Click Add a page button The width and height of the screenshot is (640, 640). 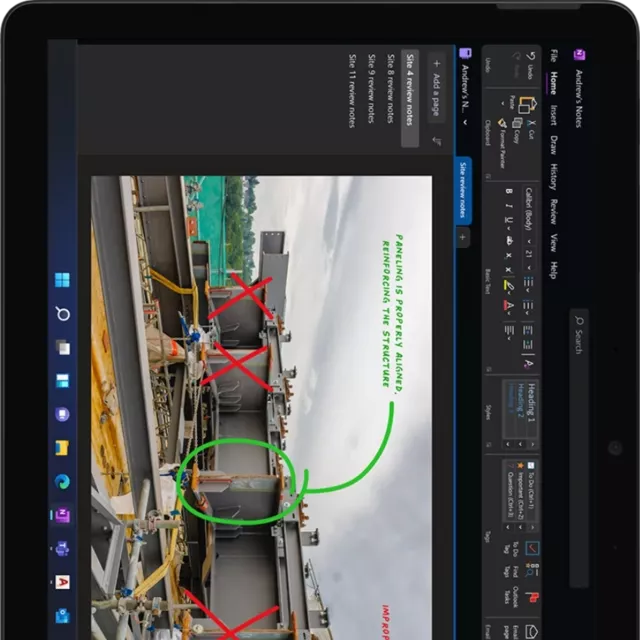[x=437, y=88]
